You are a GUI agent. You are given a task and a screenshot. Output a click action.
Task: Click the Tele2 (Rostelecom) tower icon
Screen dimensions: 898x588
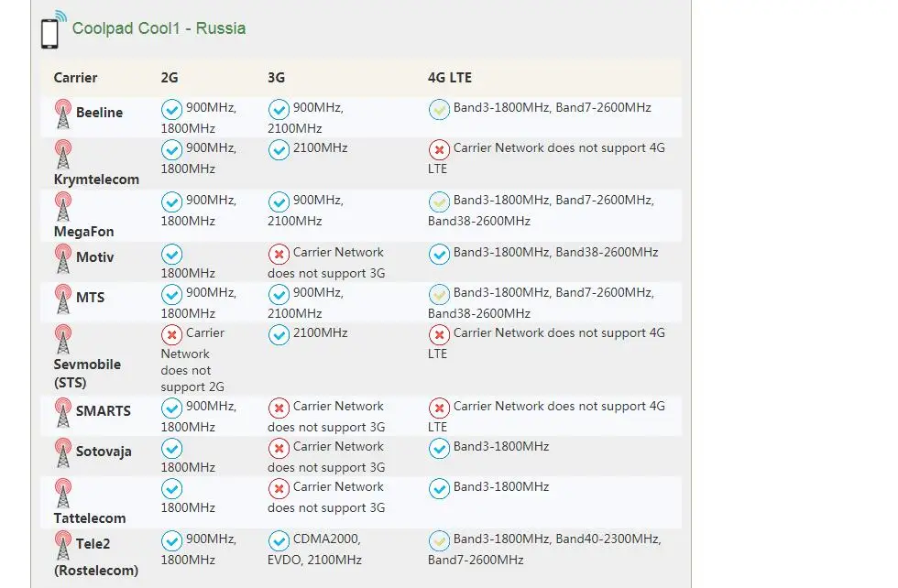pos(63,546)
